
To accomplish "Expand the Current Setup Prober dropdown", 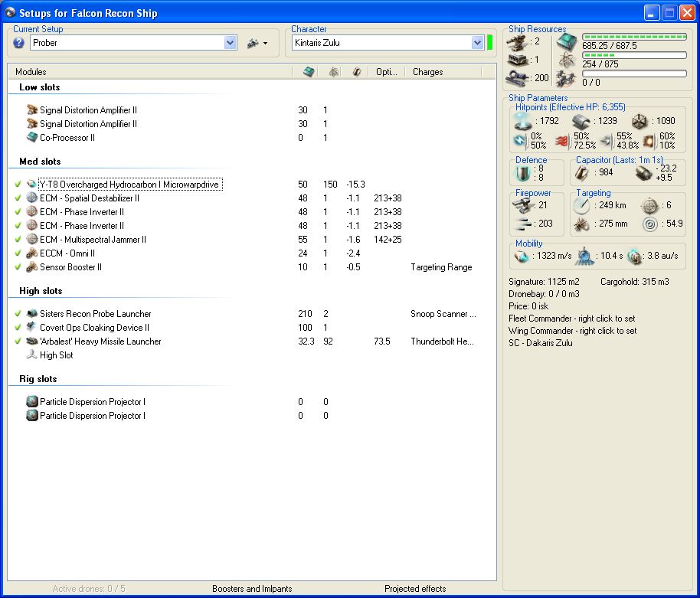I will [x=230, y=43].
